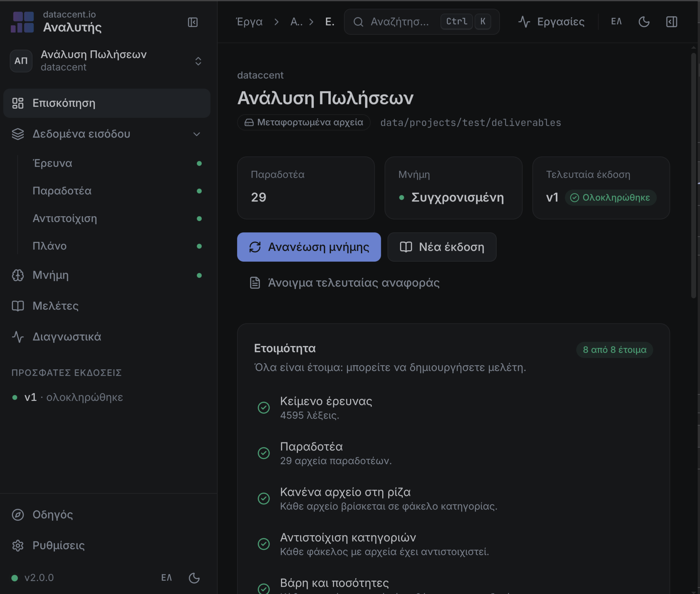Click the Παραδοτέα 29 stat card
This screenshot has width=700, height=594.
click(x=306, y=188)
